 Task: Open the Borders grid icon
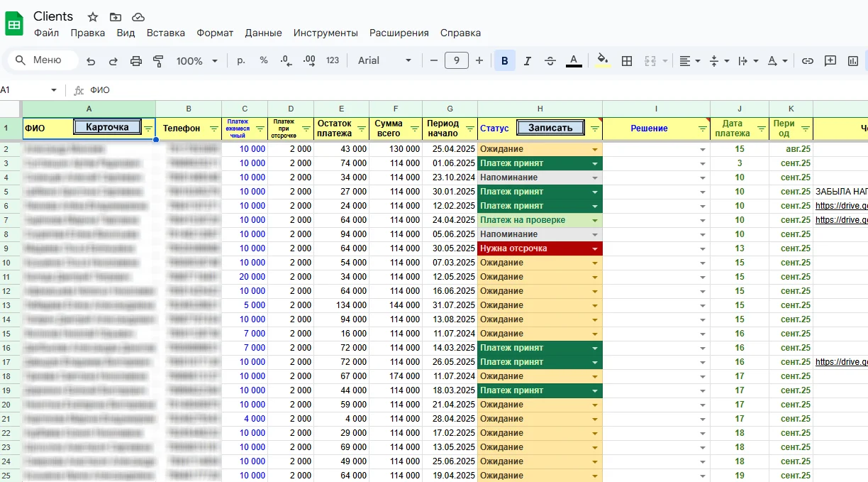point(627,61)
